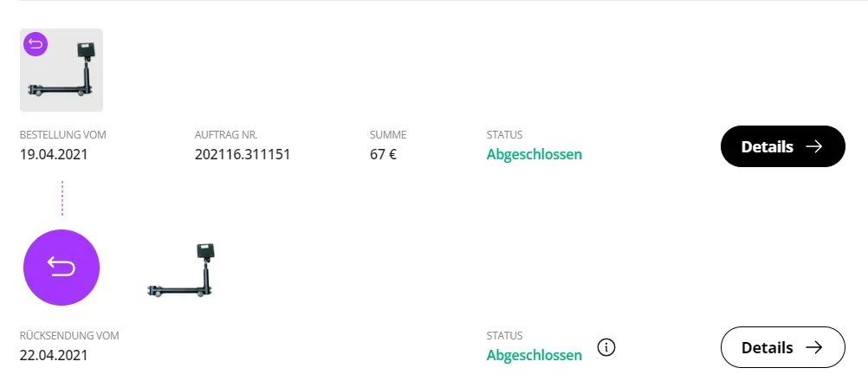
Task: Click the large purple return circle icon
Action: pyautogui.click(x=62, y=268)
